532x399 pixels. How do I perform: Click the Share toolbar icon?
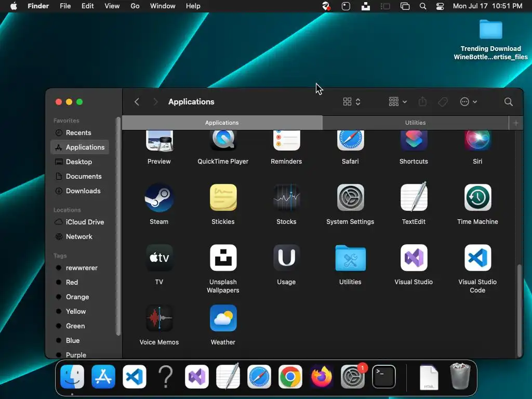(x=422, y=101)
